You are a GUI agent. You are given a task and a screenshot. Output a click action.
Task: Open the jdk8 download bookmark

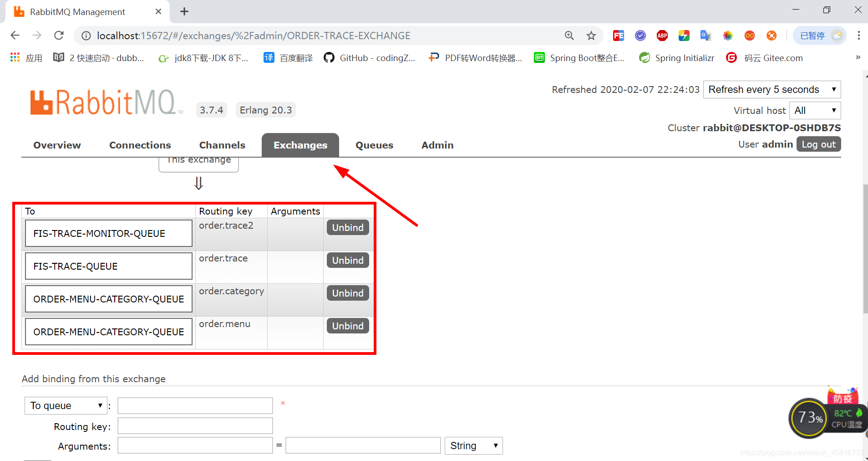(203, 58)
